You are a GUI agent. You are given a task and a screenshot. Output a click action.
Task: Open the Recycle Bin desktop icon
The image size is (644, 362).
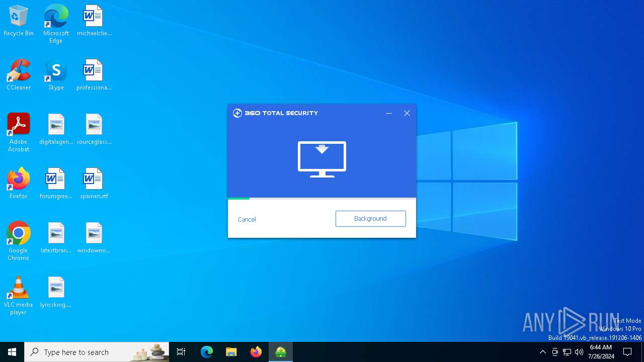click(19, 21)
